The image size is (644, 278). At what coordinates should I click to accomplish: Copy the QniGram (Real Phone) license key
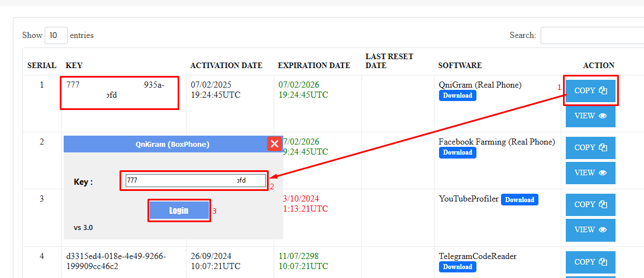click(590, 90)
